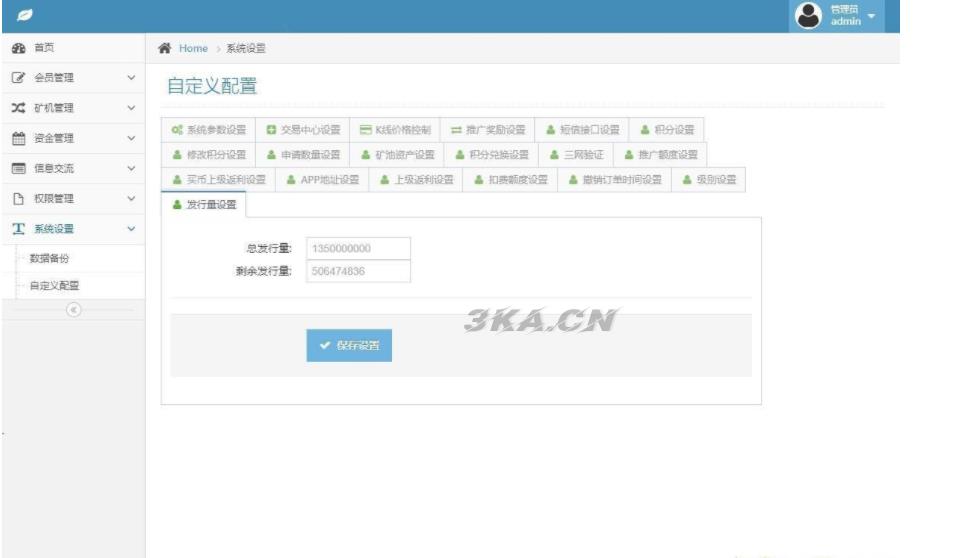Click the house icon in breadcrumb
The image size is (954, 558).
point(164,48)
